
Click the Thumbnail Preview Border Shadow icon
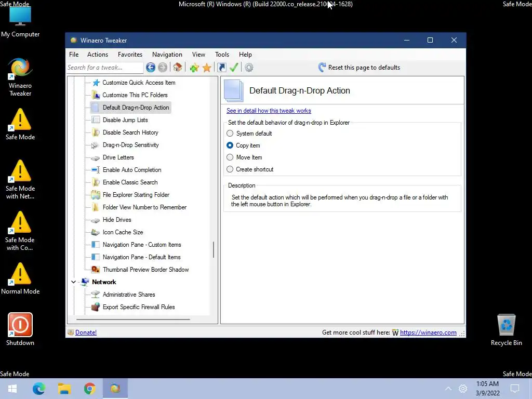pos(96,270)
